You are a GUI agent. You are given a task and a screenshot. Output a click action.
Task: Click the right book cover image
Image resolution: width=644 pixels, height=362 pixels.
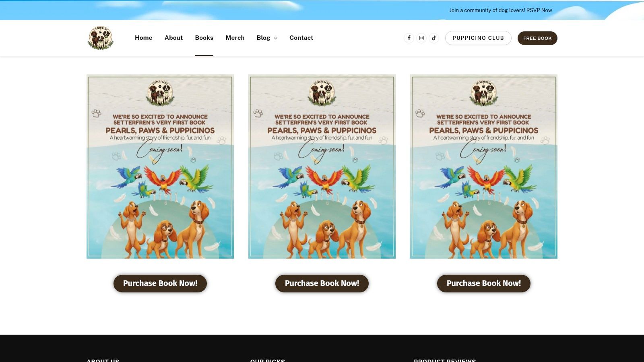click(484, 167)
